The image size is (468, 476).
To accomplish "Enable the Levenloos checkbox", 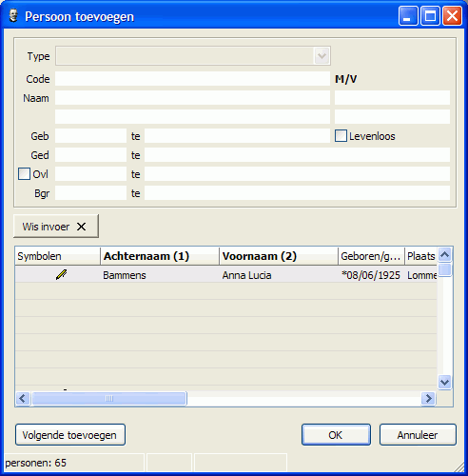I will click(341, 136).
